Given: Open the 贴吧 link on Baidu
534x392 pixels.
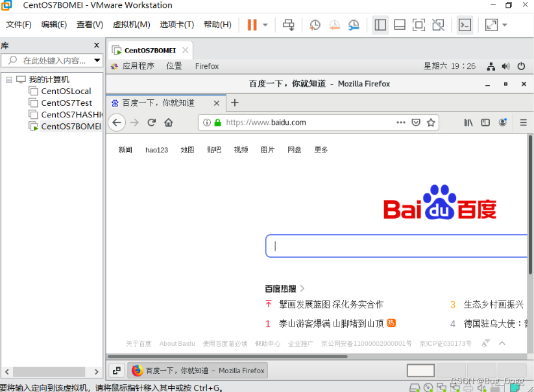Looking at the screenshot, I should (214, 150).
